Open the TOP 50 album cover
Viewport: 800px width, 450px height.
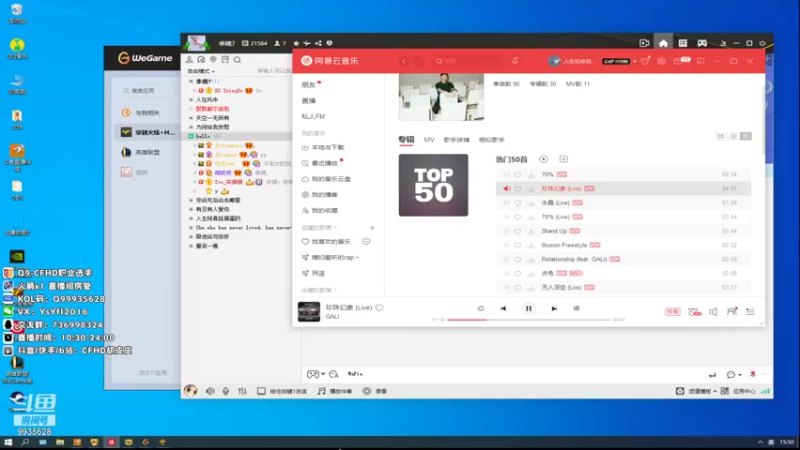coord(433,185)
